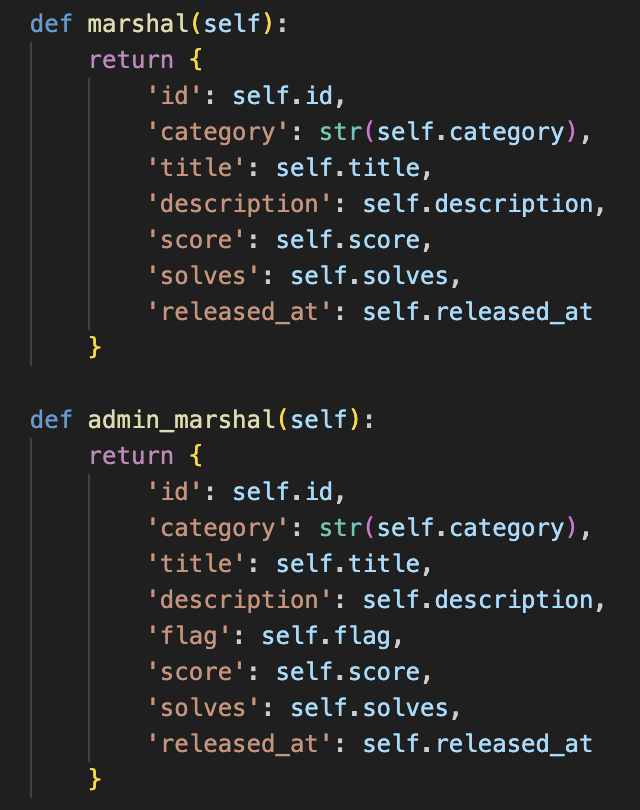Click the return keyword in admin_marshal
This screenshot has width=640, height=810.
tap(131, 456)
